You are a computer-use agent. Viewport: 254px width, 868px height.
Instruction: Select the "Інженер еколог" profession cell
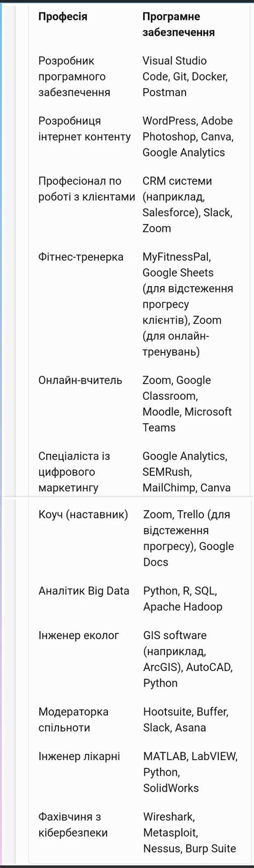click(x=79, y=636)
